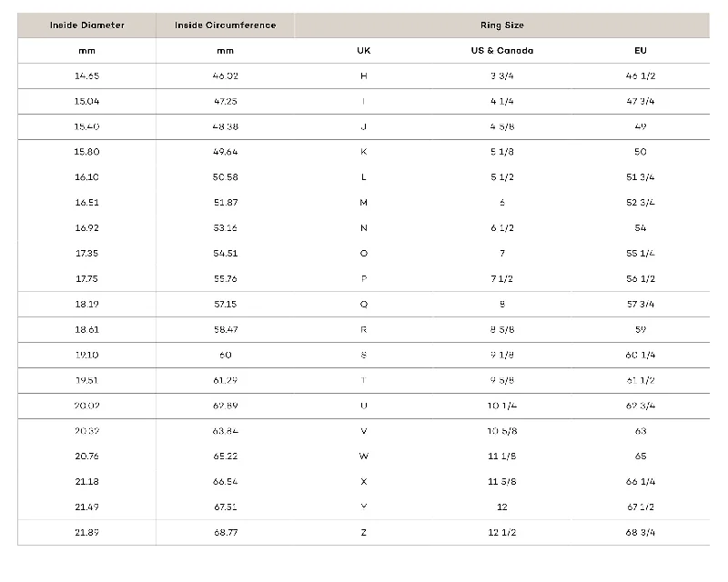This screenshot has width=728, height=582.
Task: Click the Inside Circumference column header
Action: coord(225,25)
